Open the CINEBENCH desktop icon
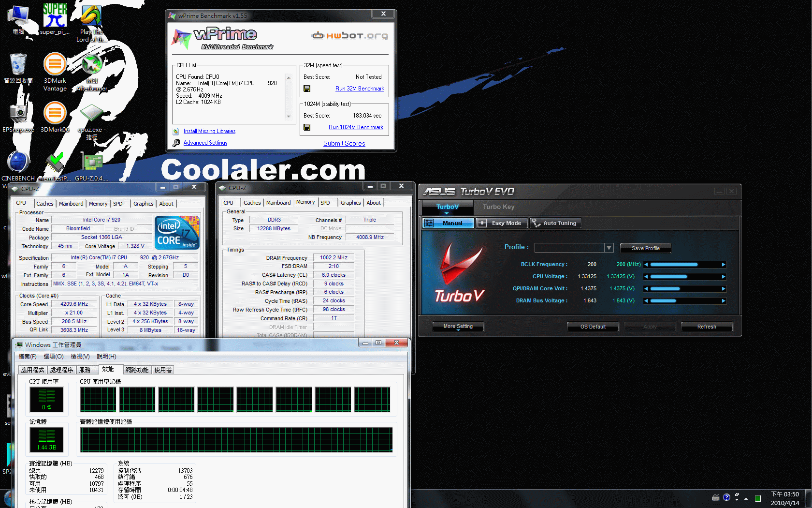 click(18, 166)
